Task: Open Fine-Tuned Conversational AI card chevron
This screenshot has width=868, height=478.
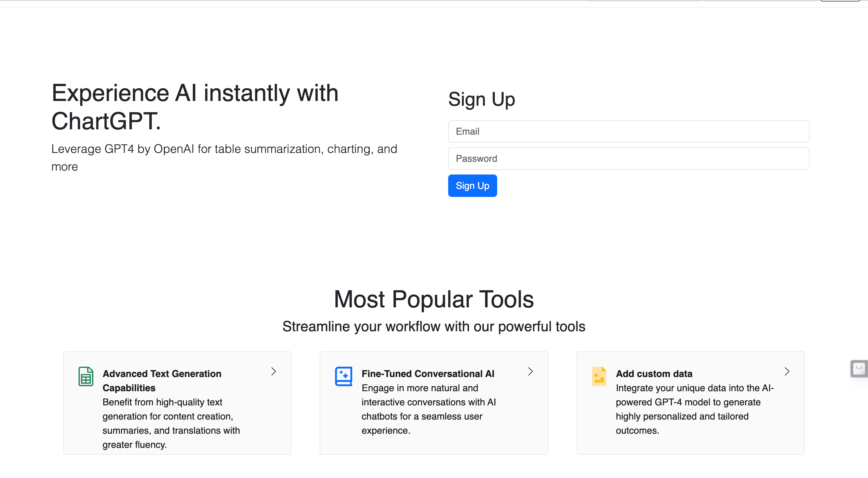Action: point(530,371)
